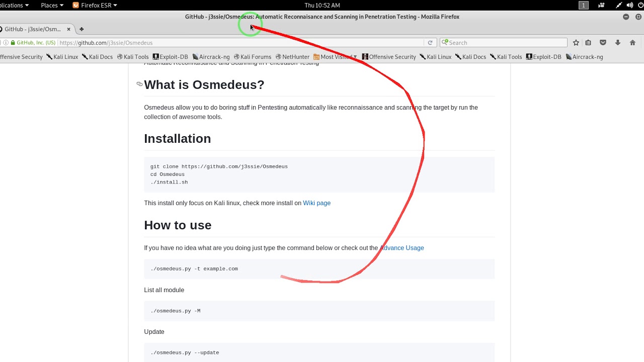The height and width of the screenshot is (362, 644).
Task: Click the Firefox window title bar
Action: [322, 17]
